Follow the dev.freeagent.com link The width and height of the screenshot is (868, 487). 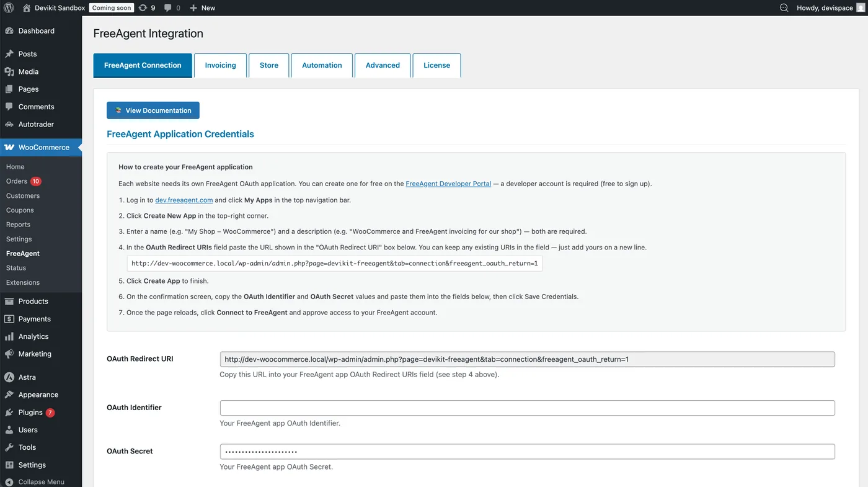click(x=184, y=200)
